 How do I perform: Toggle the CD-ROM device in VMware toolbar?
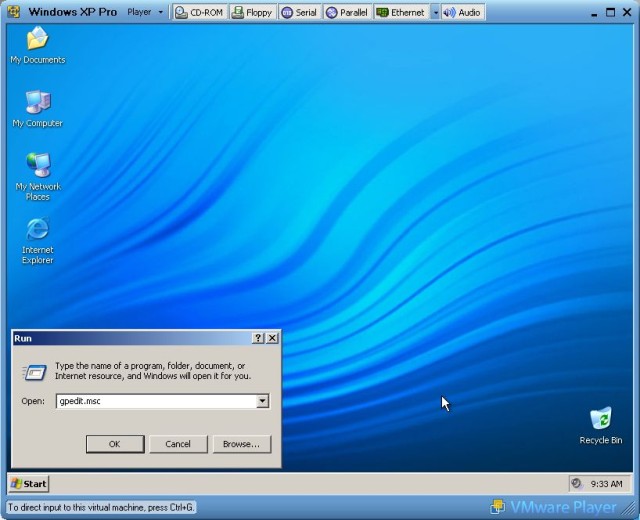click(x=199, y=13)
